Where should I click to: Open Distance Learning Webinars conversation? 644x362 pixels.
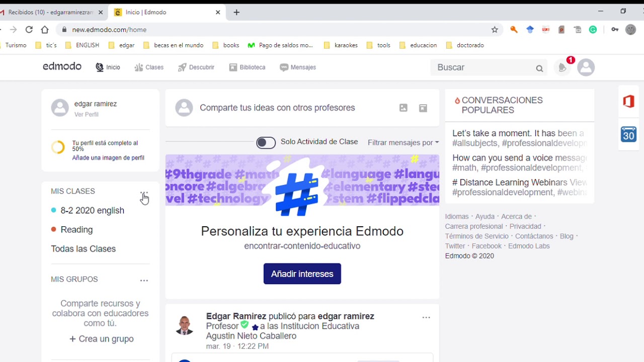point(519,183)
